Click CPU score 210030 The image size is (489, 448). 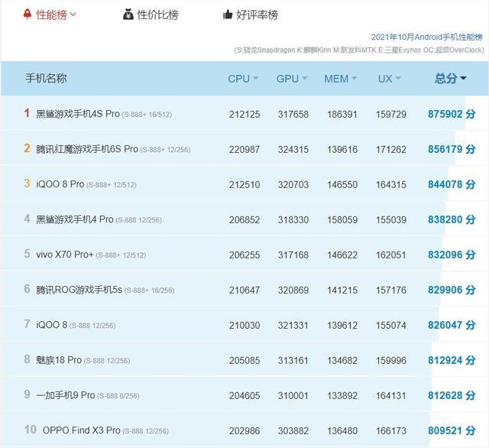(244, 326)
